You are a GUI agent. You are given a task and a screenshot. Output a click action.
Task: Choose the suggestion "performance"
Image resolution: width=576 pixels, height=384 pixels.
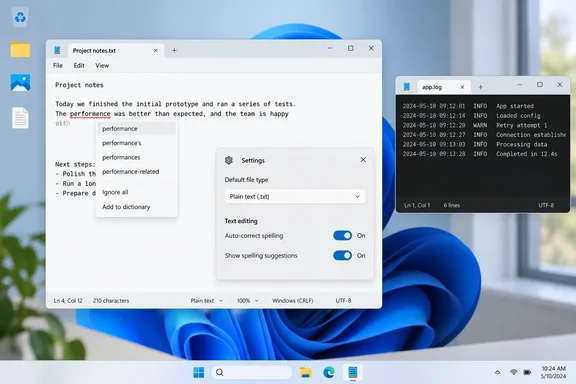[x=136, y=129]
